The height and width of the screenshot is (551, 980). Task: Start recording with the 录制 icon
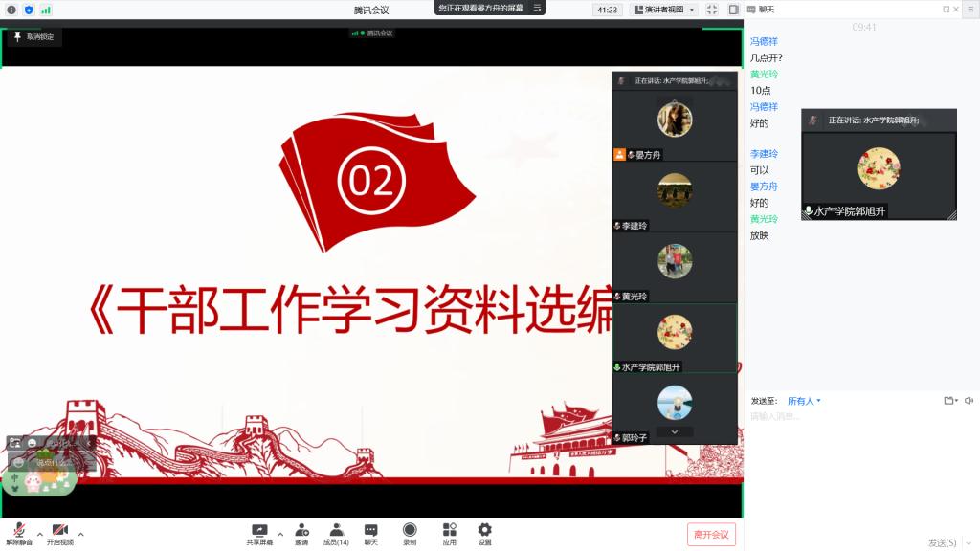point(410,533)
